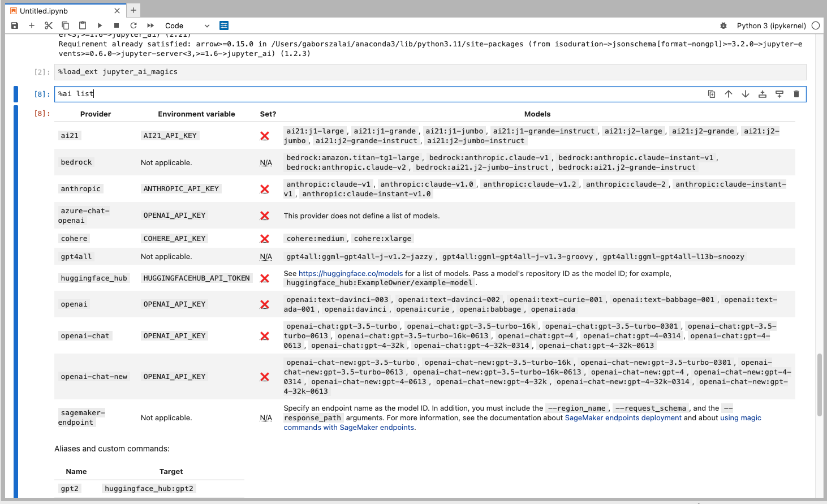The image size is (827, 504).
Task: Click the N/A status in bedrock row
Action: tap(266, 163)
